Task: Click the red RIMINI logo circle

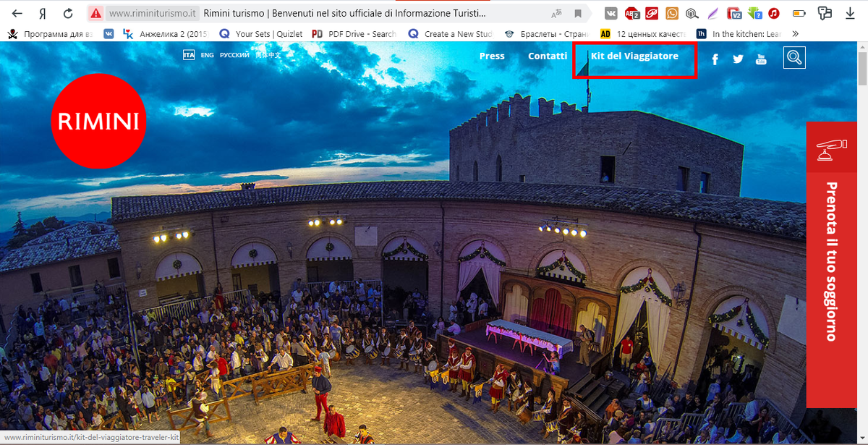Action: (99, 121)
